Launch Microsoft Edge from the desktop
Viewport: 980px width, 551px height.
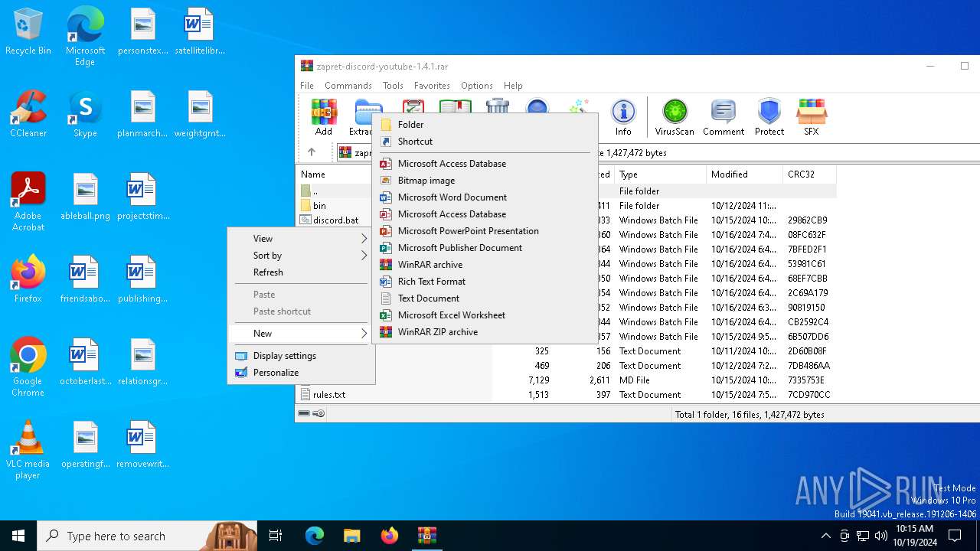85,37
